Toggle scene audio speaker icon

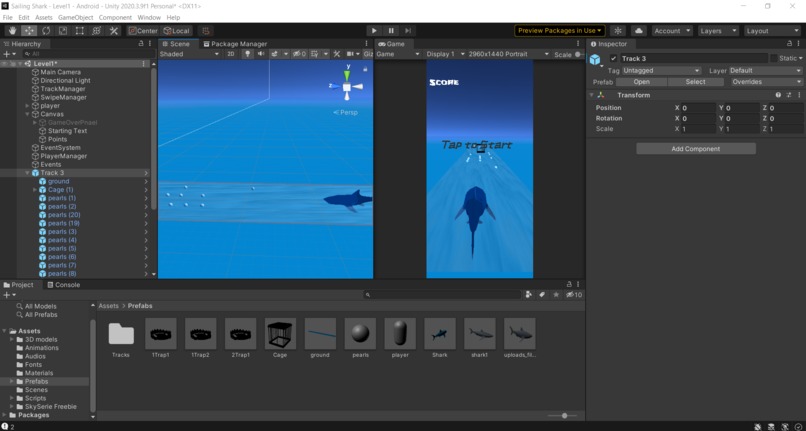[x=261, y=54]
